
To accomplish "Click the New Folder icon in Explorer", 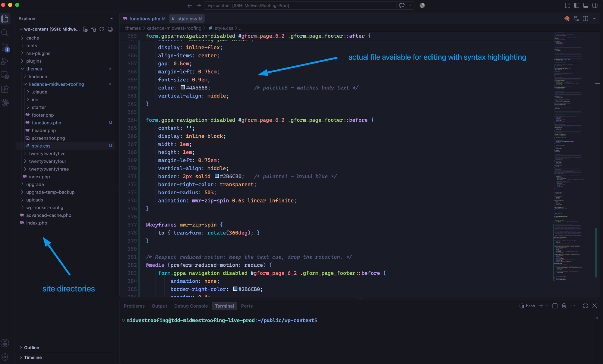I will [x=93, y=29].
